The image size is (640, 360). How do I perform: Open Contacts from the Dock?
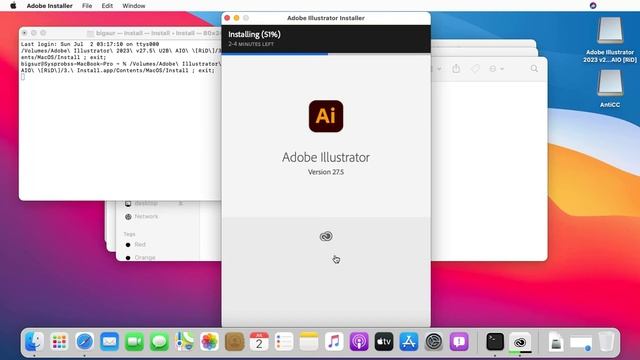tap(234, 342)
